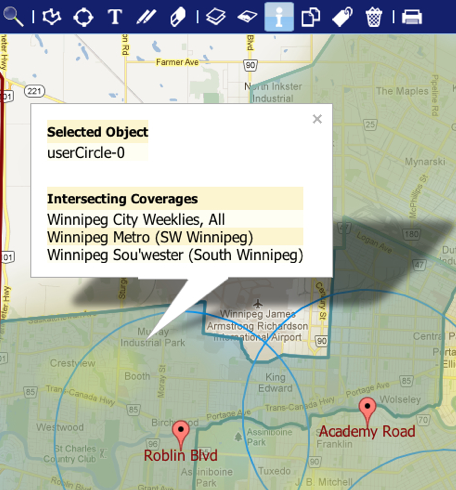Select the Text label tool
Screen dimensions: 456x490
point(115,17)
